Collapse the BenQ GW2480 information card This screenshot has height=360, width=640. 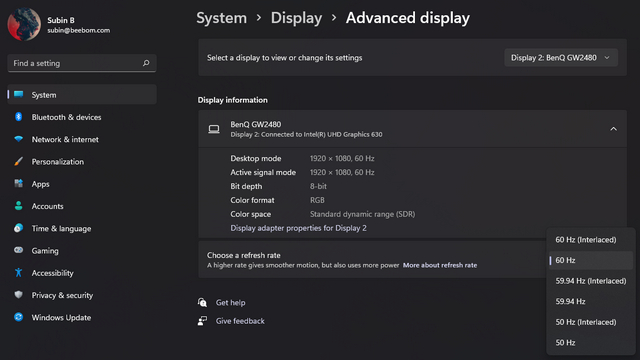(613, 129)
